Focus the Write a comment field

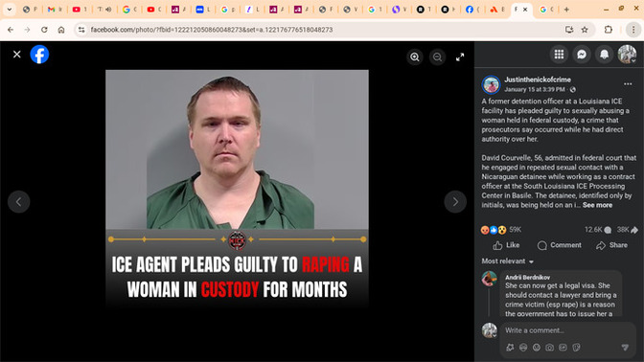coord(569,330)
